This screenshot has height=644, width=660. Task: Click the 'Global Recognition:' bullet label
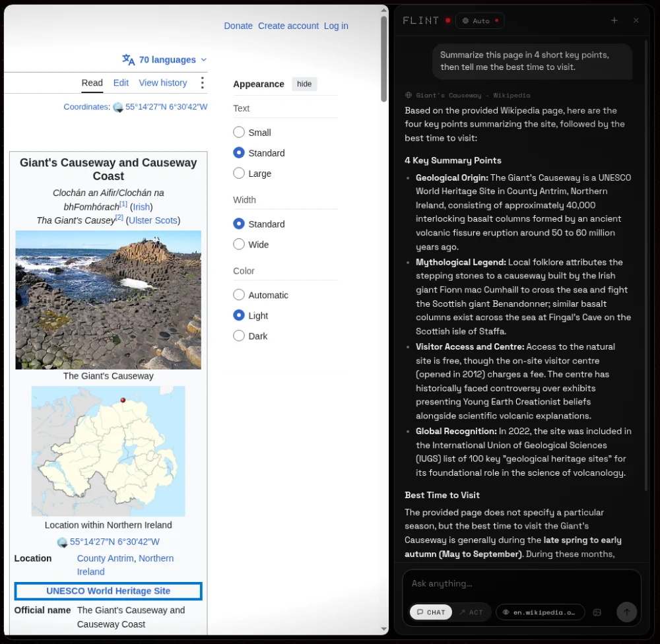coord(456,431)
